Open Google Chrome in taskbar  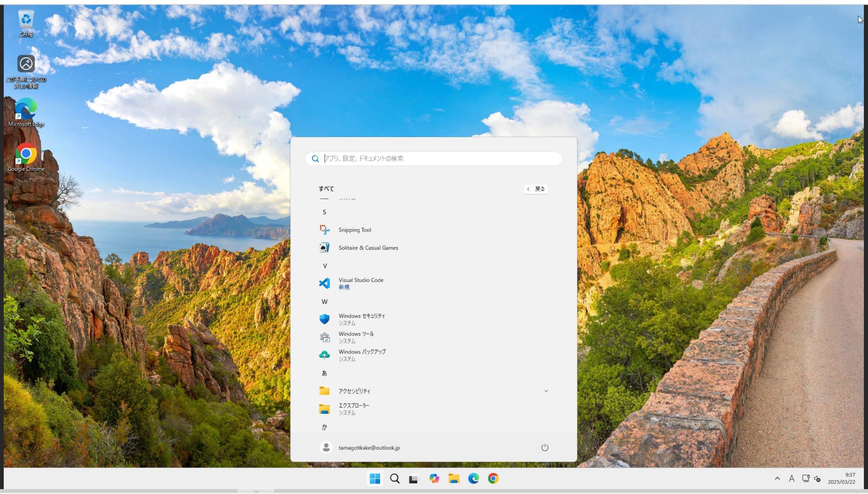[493, 479]
